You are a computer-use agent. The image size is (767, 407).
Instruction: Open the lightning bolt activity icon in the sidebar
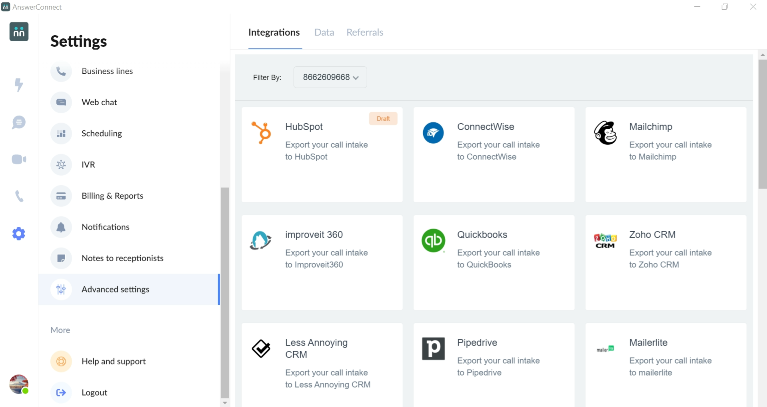(19, 85)
